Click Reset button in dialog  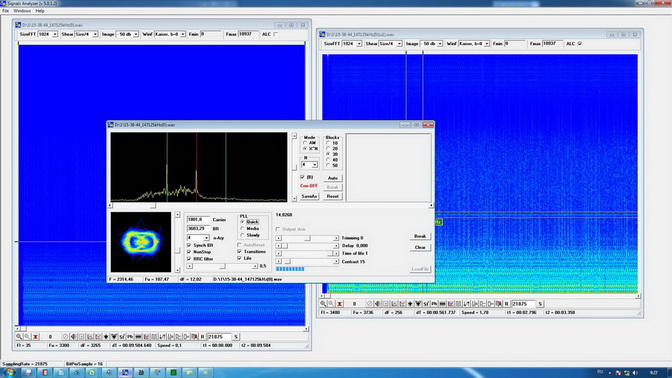tap(333, 196)
